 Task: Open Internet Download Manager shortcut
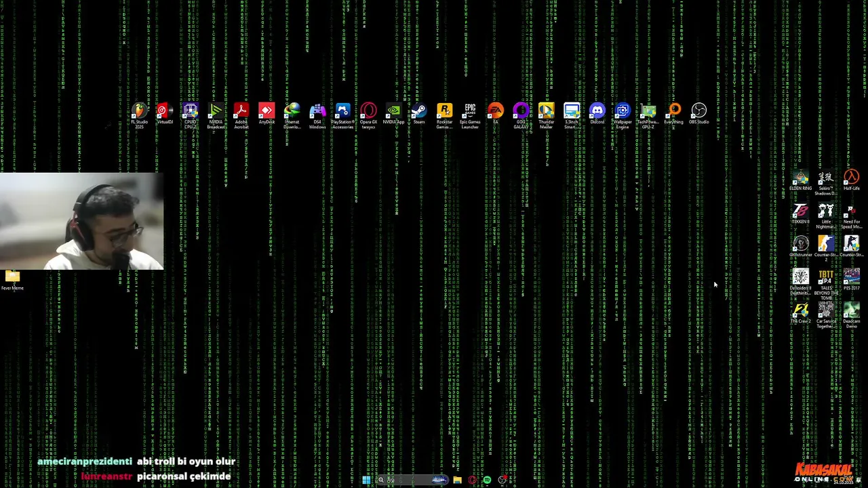(292, 116)
